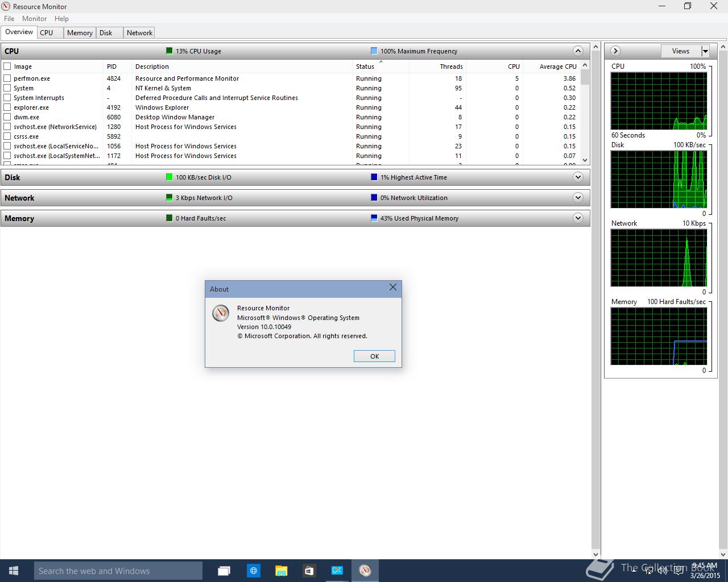The height and width of the screenshot is (582, 728).
Task: Click the blue Network Utilization indicator
Action: (x=374, y=197)
